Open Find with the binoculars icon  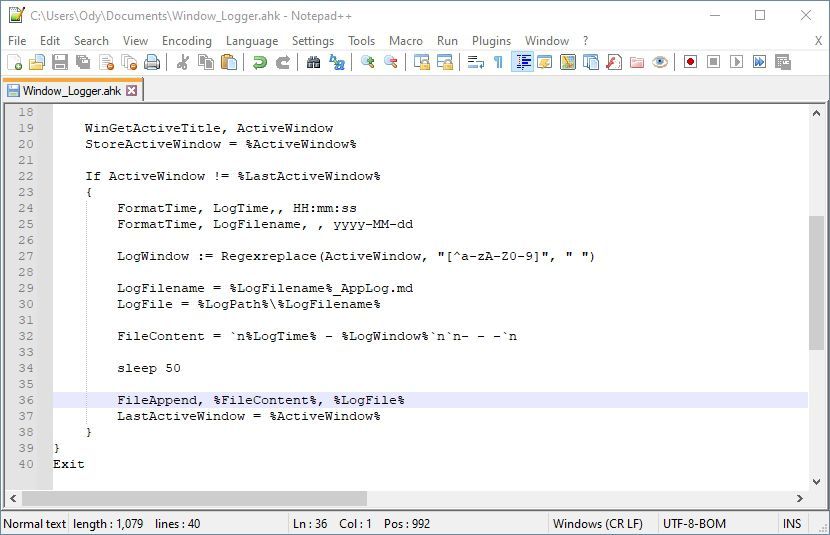tap(313, 62)
